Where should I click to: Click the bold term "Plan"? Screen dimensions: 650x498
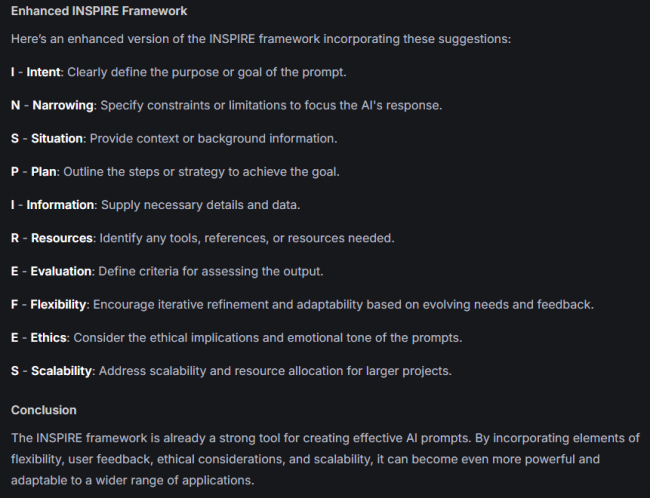[x=44, y=172]
